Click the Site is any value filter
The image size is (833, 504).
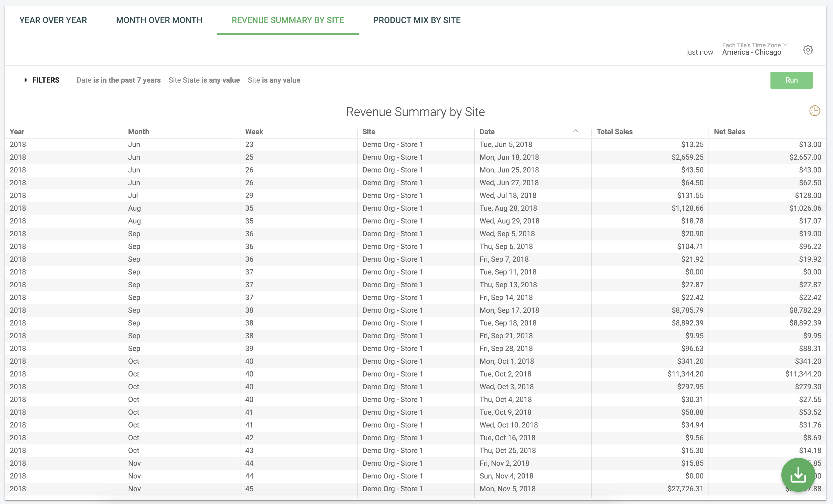tap(274, 80)
